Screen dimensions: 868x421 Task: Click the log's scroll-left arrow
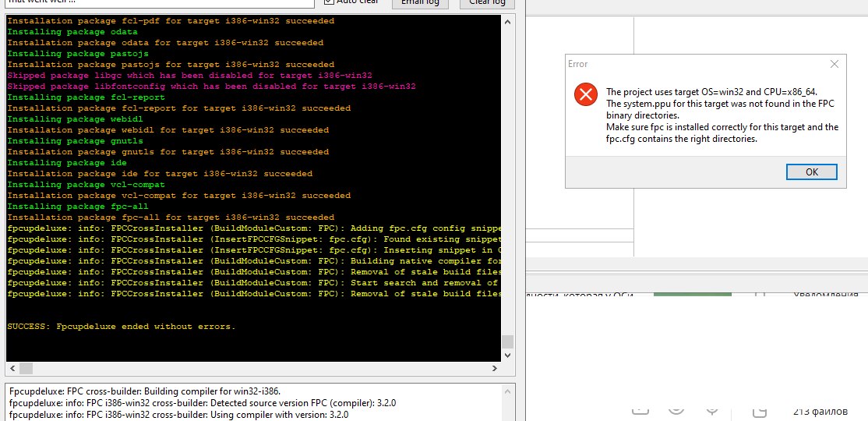point(12,368)
